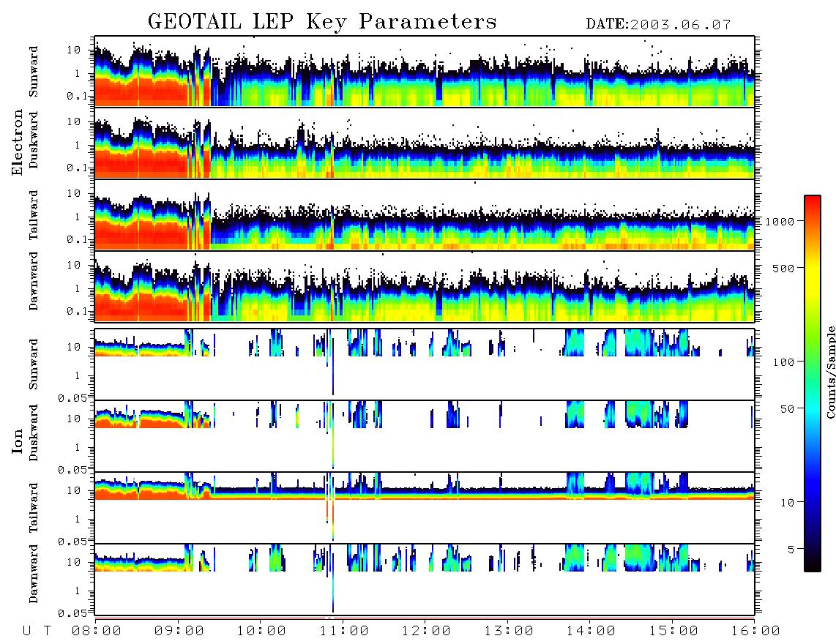Click the "Dawnward" label of the Electron group
The image size is (836, 644).
point(34,282)
